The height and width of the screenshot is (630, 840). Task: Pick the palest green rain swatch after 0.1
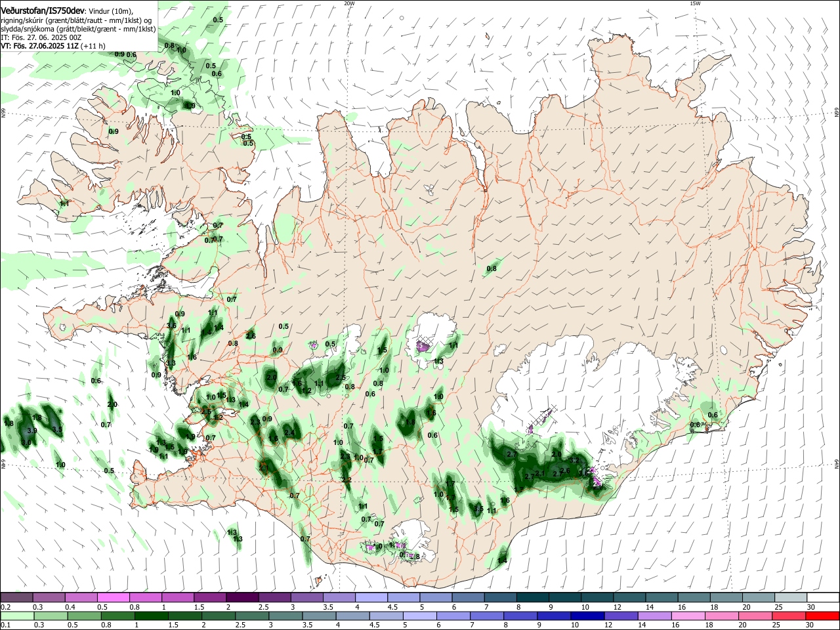(17, 616)
